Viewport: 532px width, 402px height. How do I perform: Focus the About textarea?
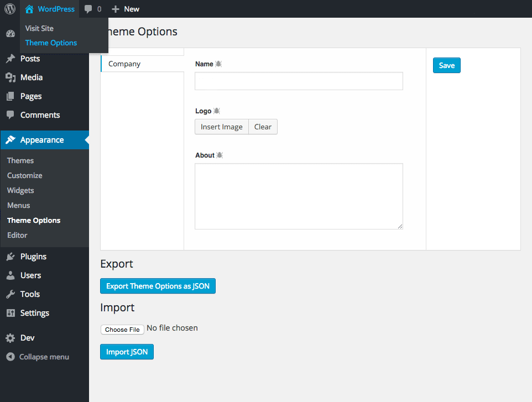pos(299,196)
